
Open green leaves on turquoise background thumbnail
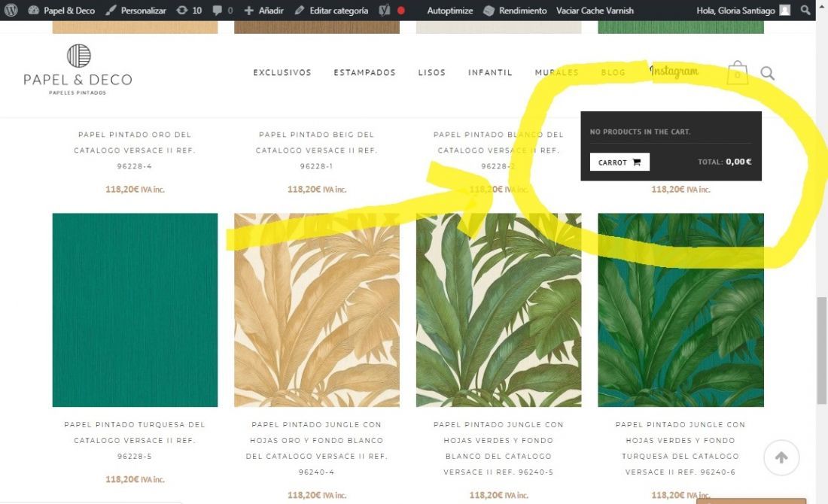(680, 310)
